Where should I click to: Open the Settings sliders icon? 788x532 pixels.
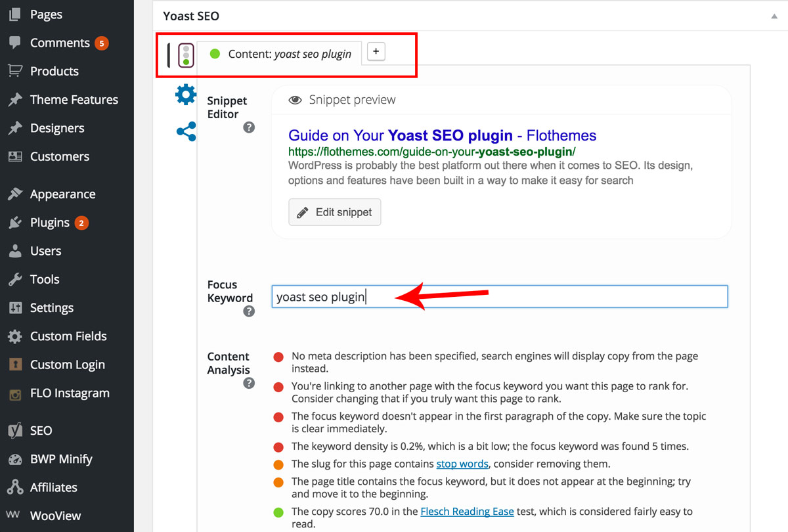pyautogui.click(x=14, y=308)
